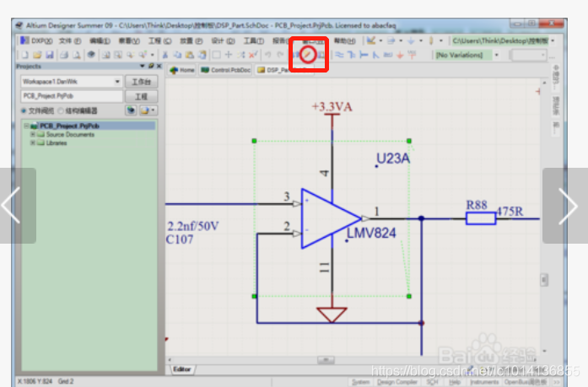Select the Place Wire tool icon

(x=339, y=55)
